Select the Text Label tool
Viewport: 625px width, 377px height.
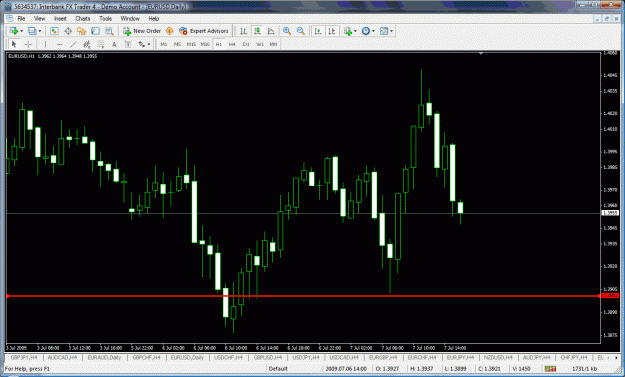(128, 44)
